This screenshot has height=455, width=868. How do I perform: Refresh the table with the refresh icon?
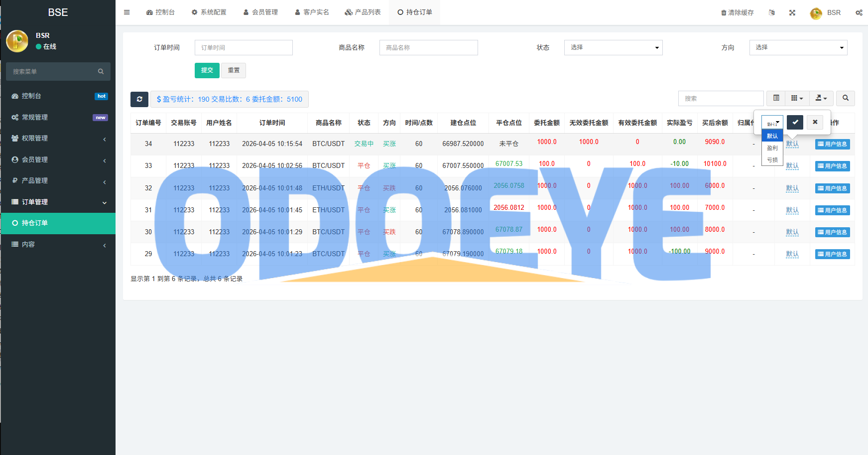(x=139, y=99)
